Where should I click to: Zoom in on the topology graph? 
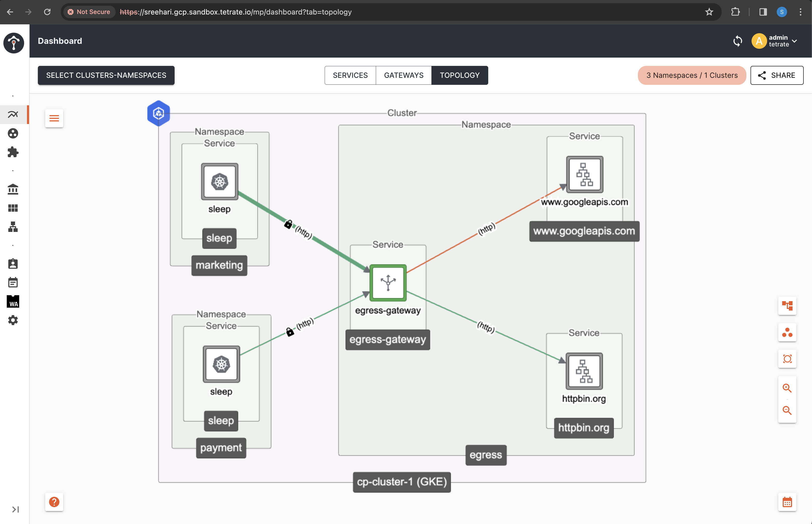(x=787, y=388)
